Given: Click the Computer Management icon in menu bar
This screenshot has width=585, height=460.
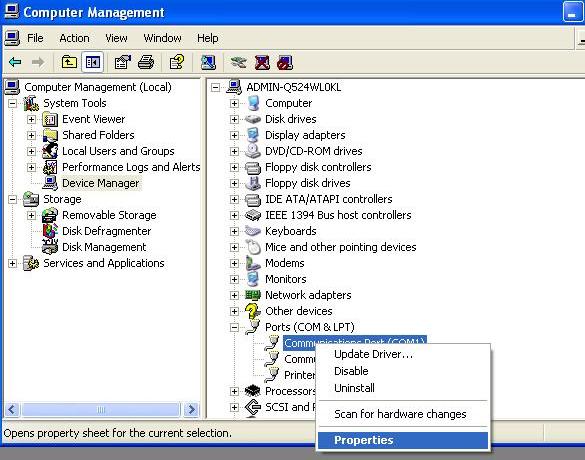Looking at the screenshot, I should (12, 38).
